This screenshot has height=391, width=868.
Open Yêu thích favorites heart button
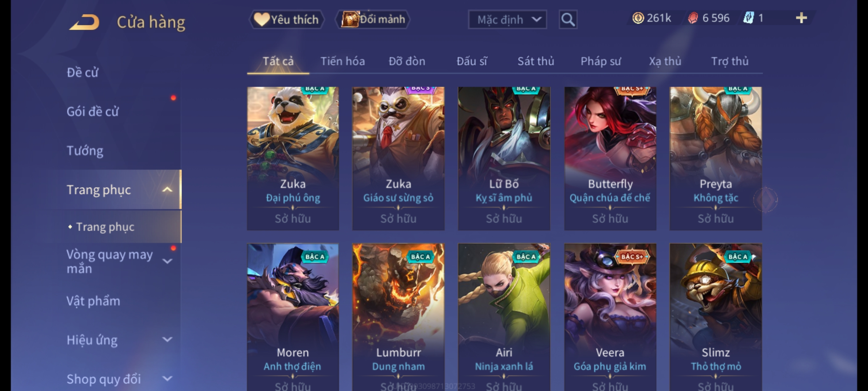(286, 20)
